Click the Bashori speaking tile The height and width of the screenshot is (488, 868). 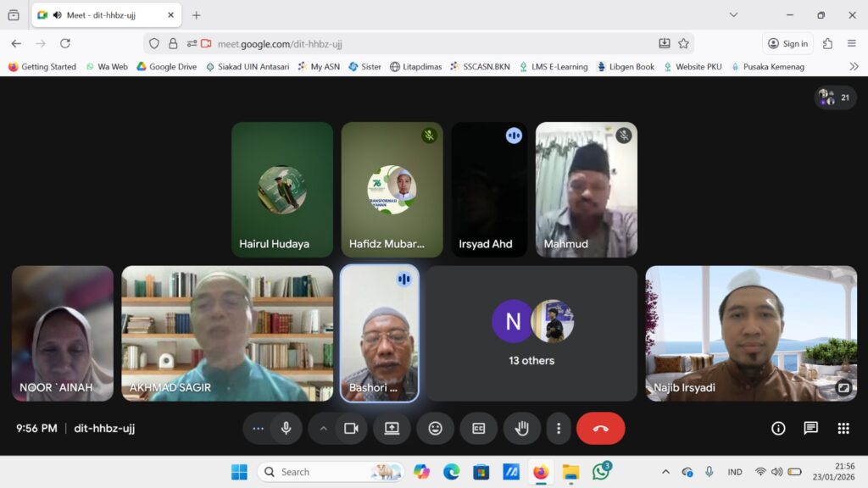pos(379,333)
